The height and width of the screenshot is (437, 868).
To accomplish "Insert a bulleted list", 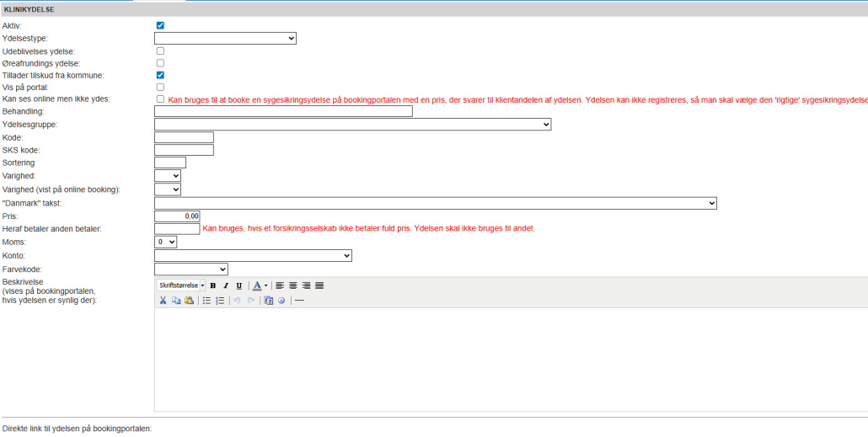I will [x=206, y=300].
